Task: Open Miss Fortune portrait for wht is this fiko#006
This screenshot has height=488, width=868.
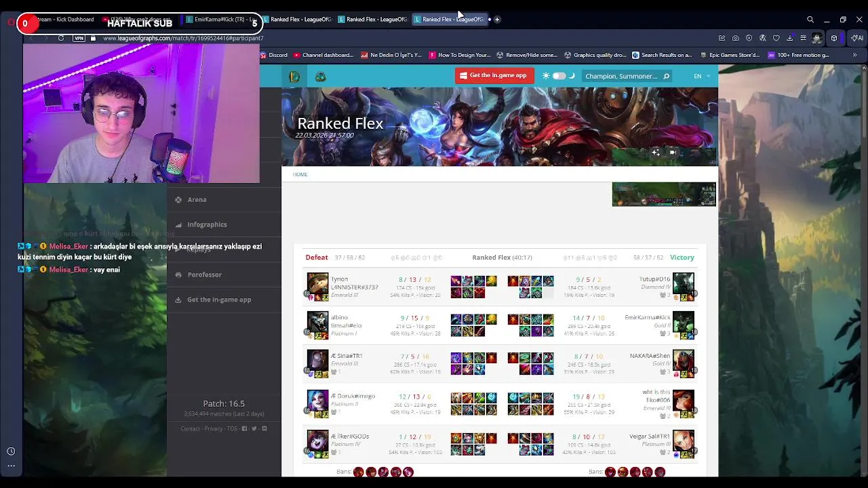Action: click(x=683, y=402)
